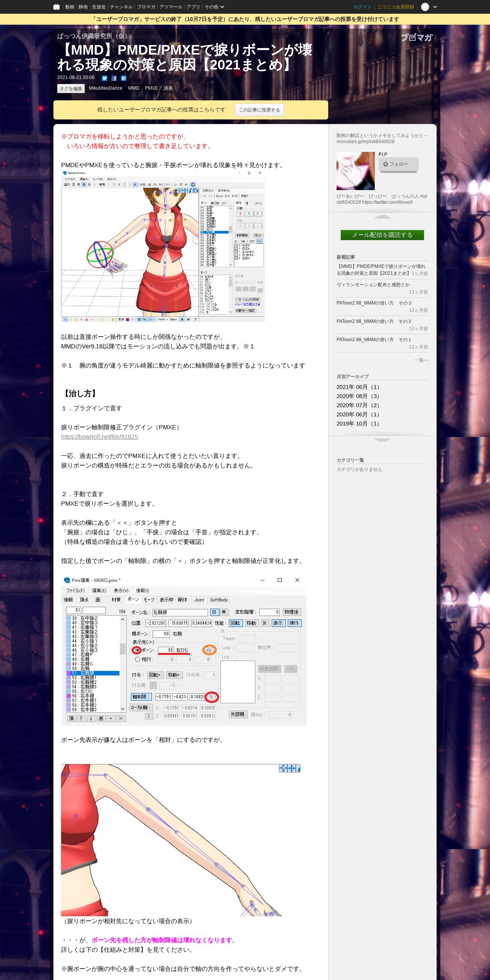Open 静画 in the top navigation
Screen dimensions: 490x980
(83, 7)
